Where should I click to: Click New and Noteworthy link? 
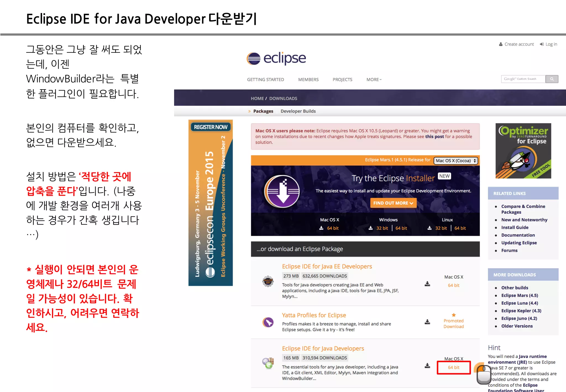[524, 220]
